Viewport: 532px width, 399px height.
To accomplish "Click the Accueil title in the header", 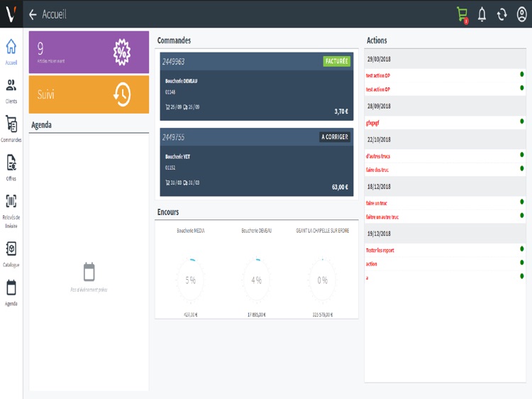I will click(55, 15).
